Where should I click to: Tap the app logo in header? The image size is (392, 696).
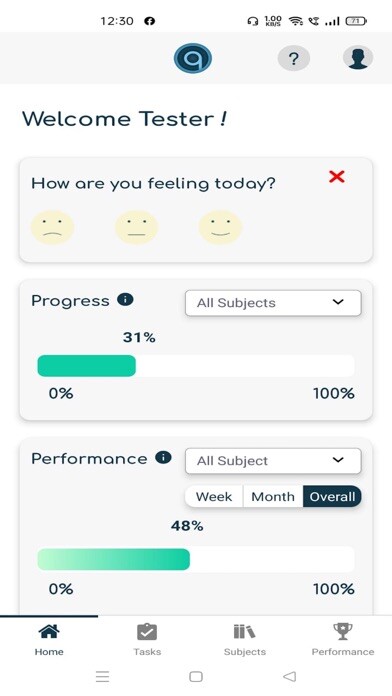(193, 58)
